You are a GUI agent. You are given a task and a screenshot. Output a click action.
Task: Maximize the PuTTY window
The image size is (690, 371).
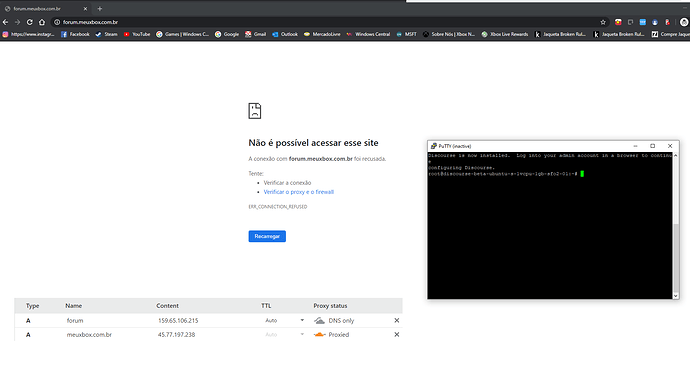[x=653, y=146]
